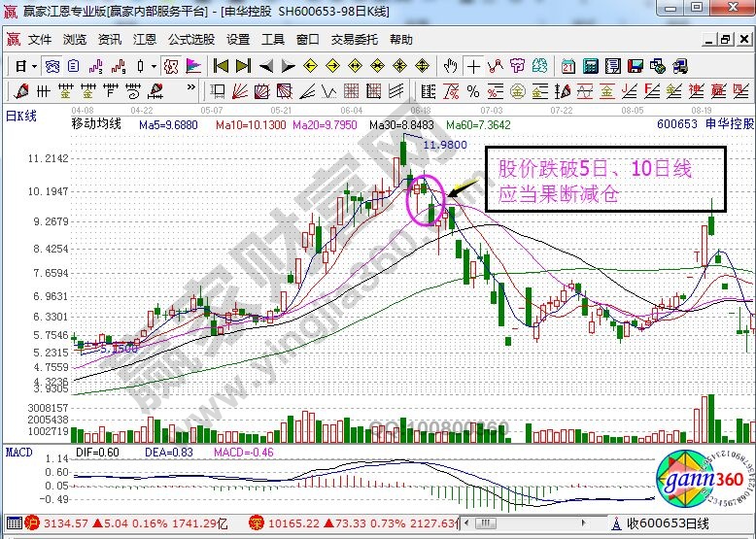Click the jump-to-first-bar arrow icon
This screenshot has width=756, height=539.
(221, 66)
